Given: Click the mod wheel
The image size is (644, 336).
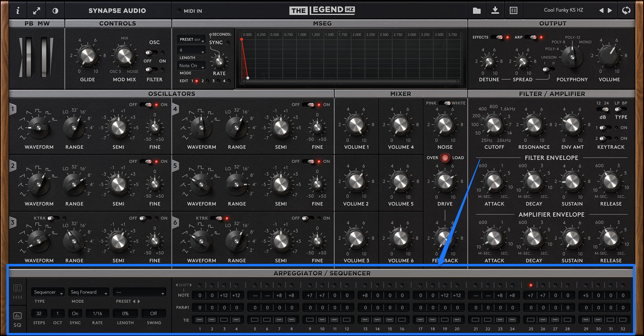Looking at the screenshot, I should (44, 57).
